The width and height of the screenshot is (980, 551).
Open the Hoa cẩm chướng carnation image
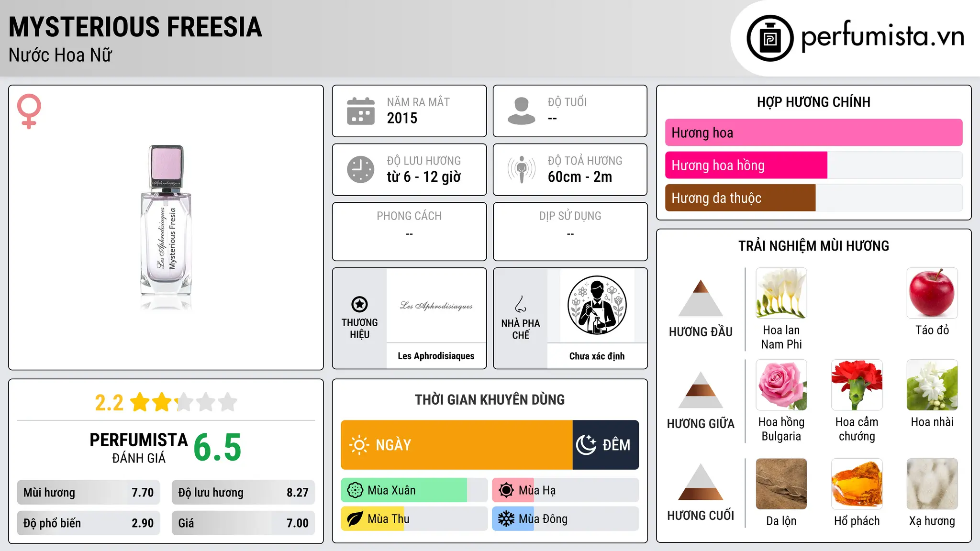click(857, 385)
